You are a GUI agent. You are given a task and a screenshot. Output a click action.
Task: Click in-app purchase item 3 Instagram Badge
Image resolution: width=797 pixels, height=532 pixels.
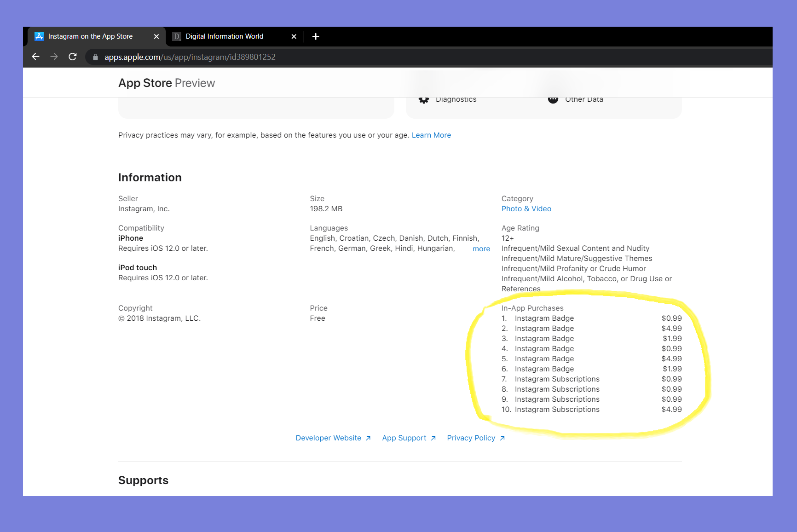coord(544,339)
